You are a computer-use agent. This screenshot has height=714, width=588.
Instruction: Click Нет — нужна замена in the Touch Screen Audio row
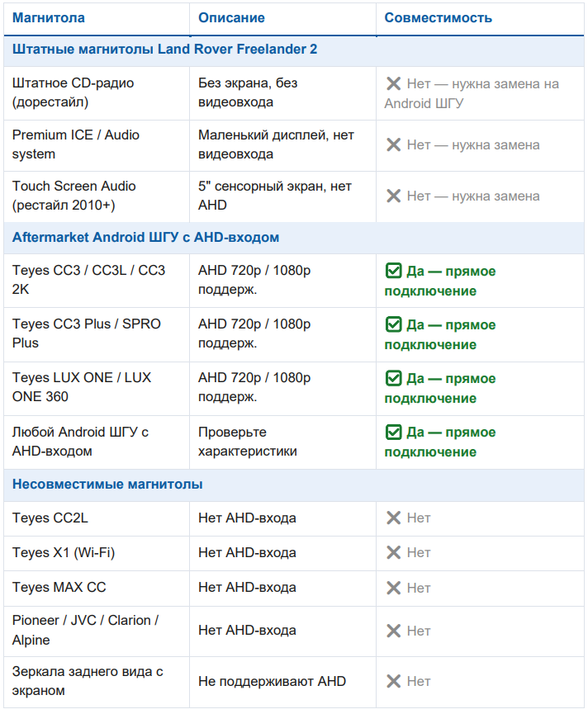[x=473, y=196]
